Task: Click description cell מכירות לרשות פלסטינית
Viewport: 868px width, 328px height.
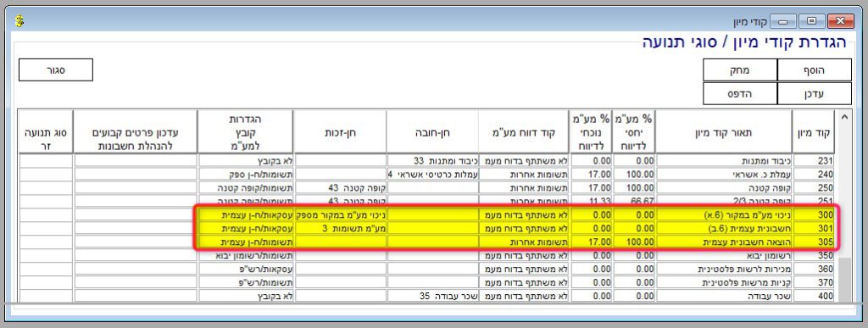Action: point(724,269)
